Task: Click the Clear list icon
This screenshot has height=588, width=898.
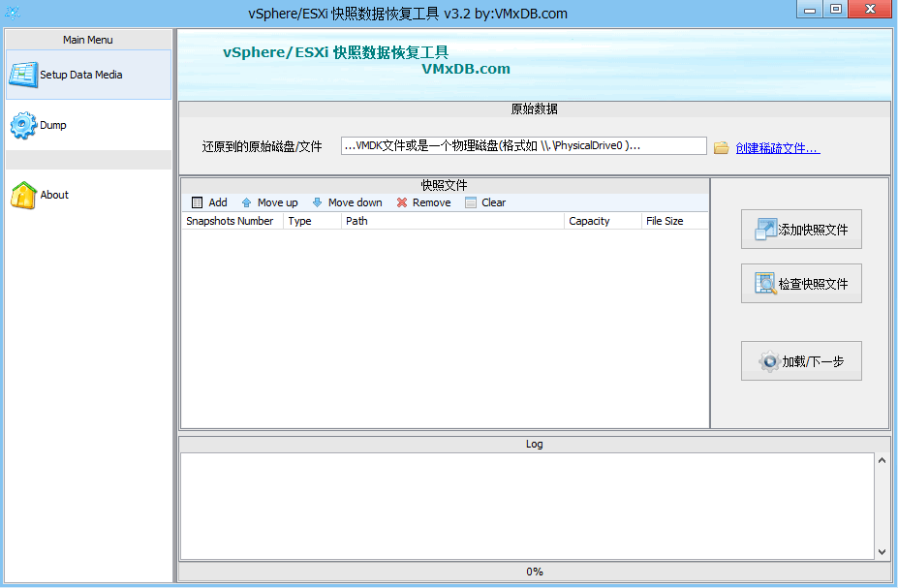Action: pyautogui.click(x=471, y=202)
